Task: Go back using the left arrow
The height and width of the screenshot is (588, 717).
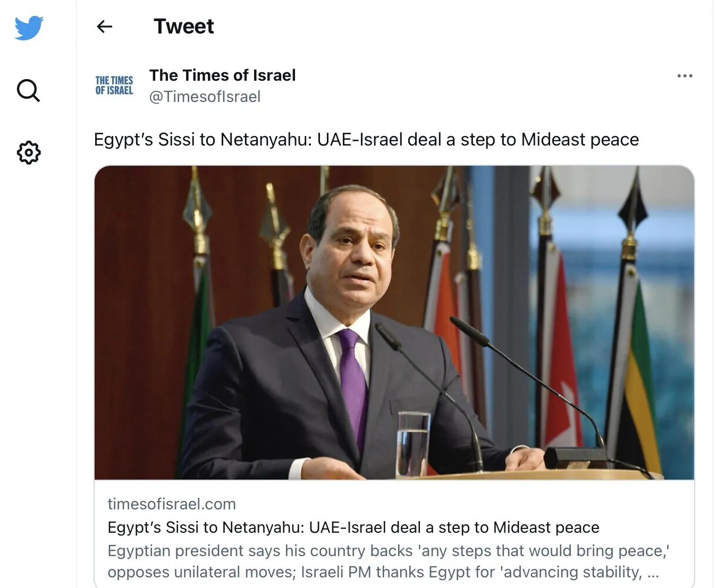Action: tap(105, 27)
